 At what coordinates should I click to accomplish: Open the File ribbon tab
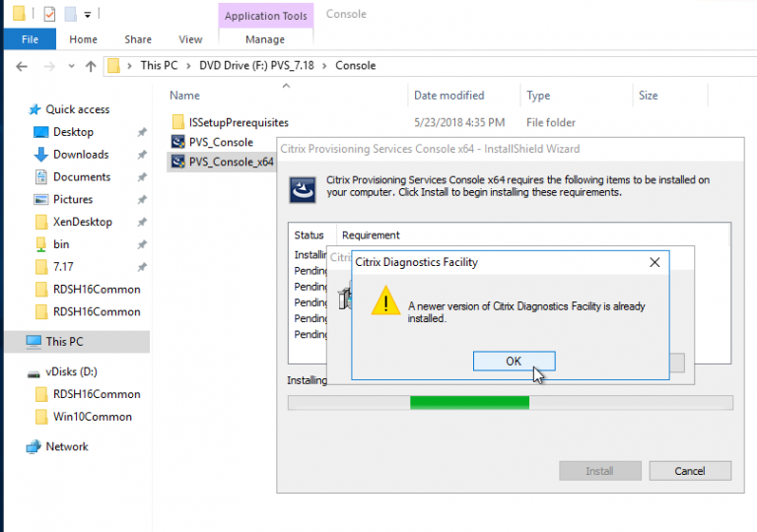click(30, 39)
